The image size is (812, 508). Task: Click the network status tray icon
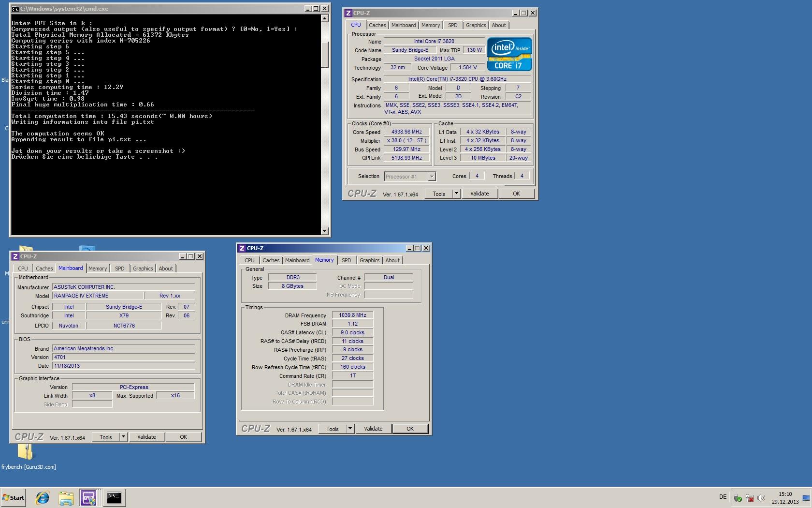pyautogui.click(x=750, y=498)
